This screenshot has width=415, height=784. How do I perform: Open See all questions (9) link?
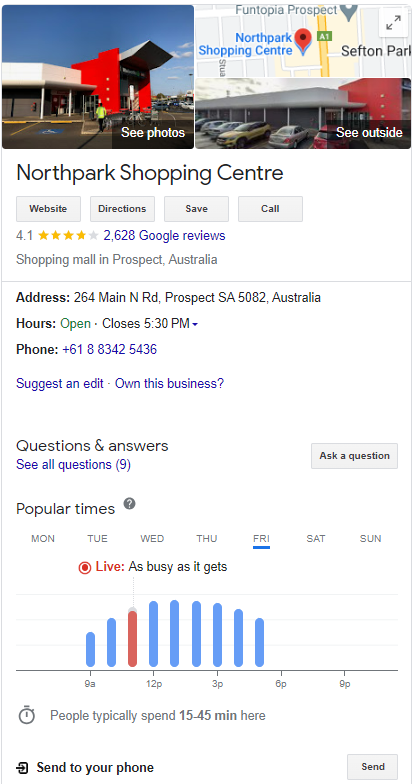[74, 465]
